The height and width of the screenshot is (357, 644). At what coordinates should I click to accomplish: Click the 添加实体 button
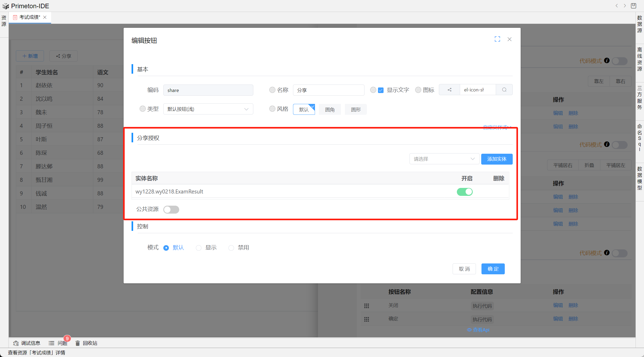[497, 159]
